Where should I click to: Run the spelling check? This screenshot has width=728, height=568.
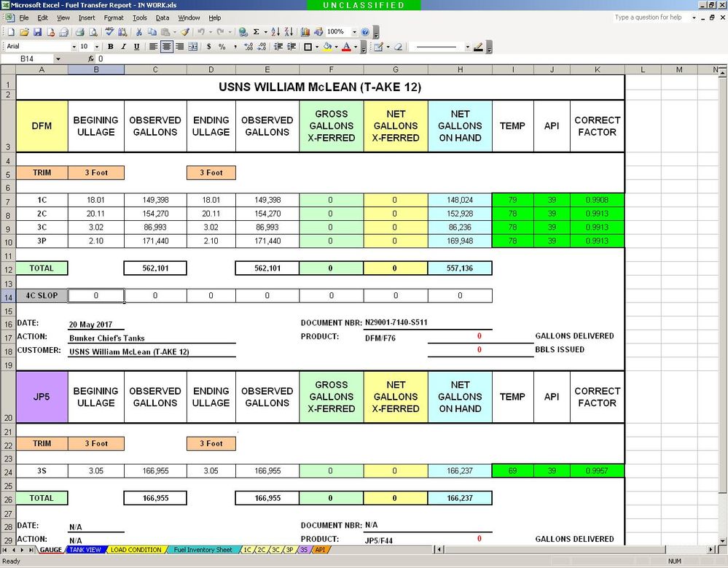click(x=109, y=32)
